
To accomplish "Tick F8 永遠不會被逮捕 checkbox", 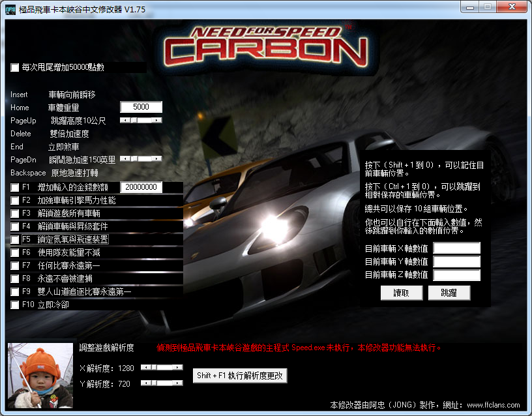I will click(14, 278).
